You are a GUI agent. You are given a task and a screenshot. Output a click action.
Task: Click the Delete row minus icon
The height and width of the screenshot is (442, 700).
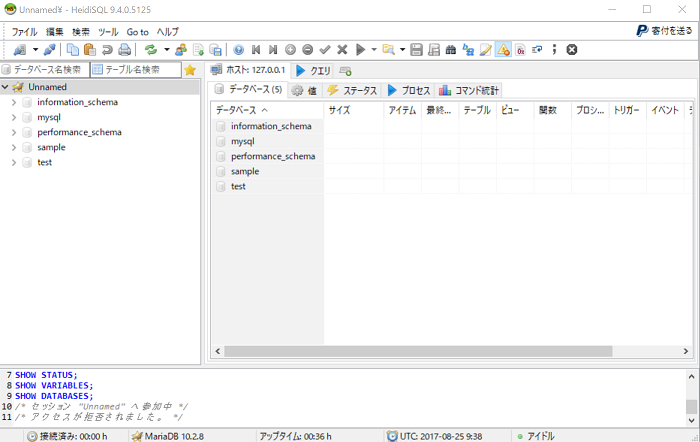tap(308, 50)
